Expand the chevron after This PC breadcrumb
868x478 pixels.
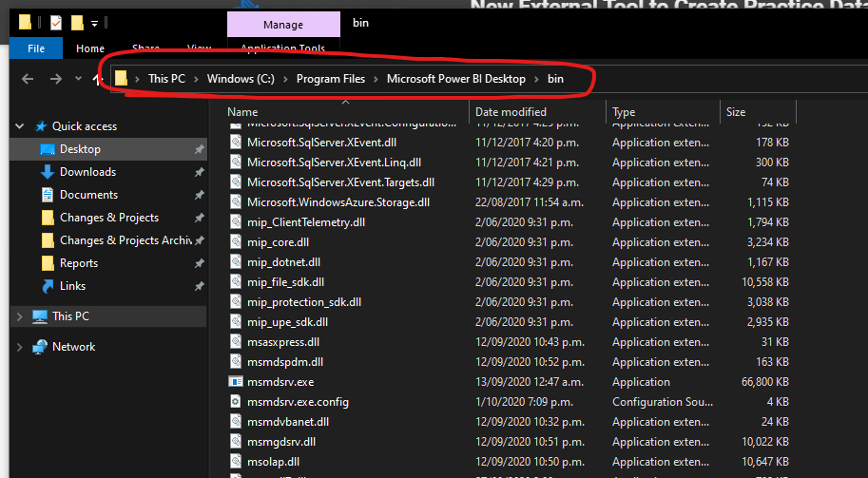point(197,79)
